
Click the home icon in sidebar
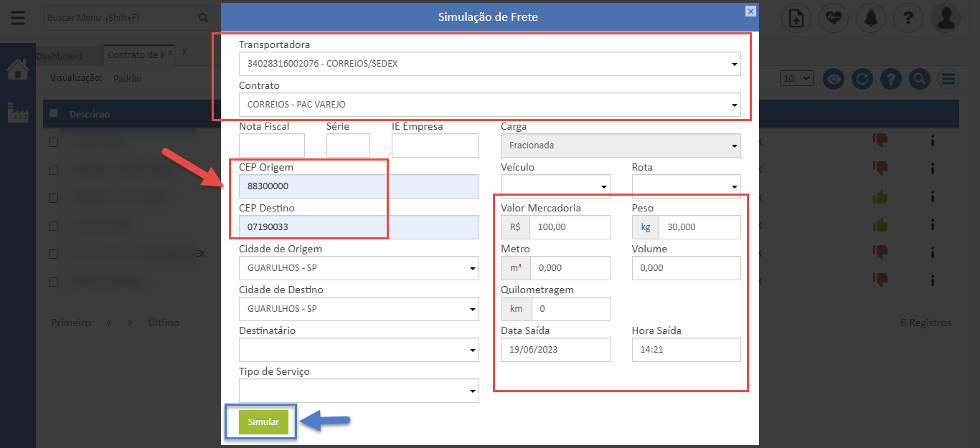(17, 70)
